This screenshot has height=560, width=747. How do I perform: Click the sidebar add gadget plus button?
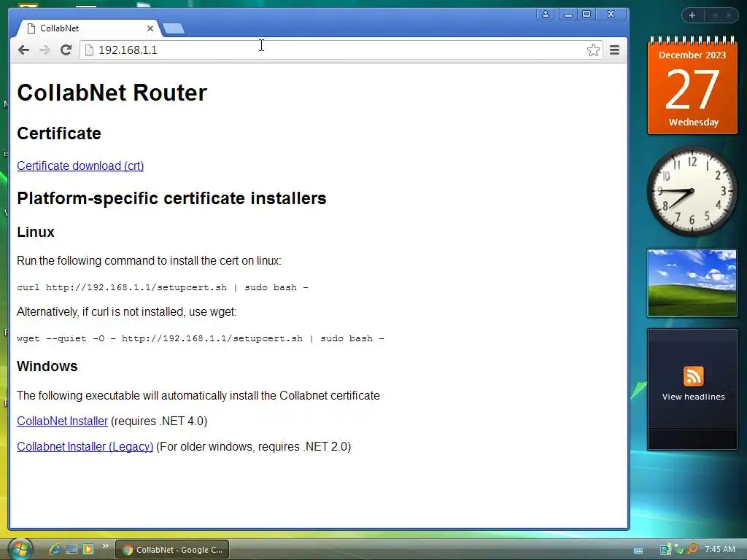692,15
